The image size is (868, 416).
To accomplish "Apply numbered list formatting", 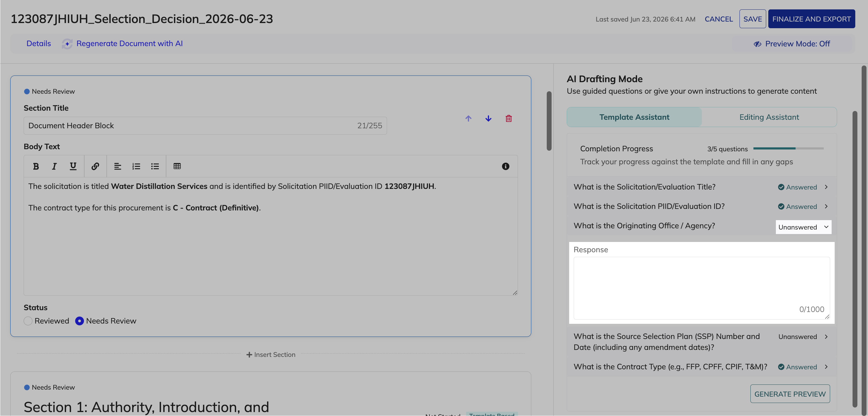I will pos(136,166).
